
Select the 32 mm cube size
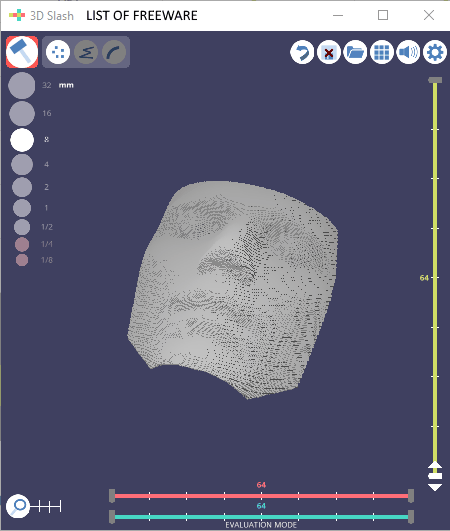[22, 85]
